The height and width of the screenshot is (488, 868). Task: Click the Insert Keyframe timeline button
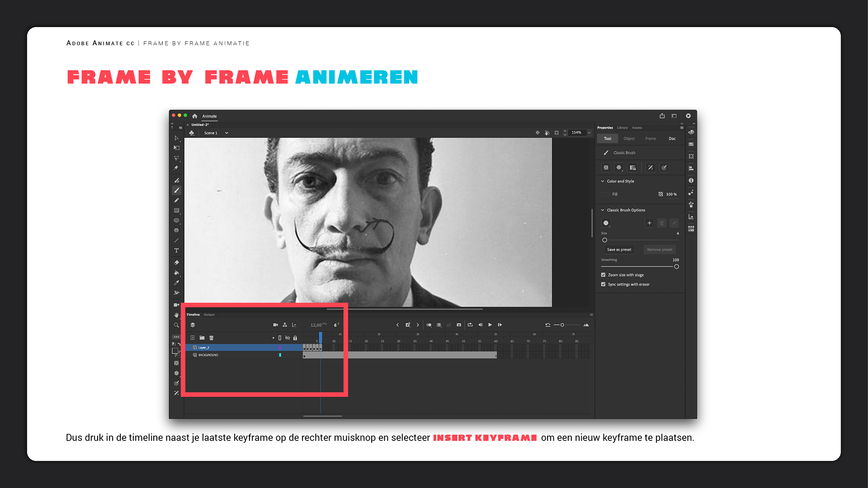tap(408, 325)
